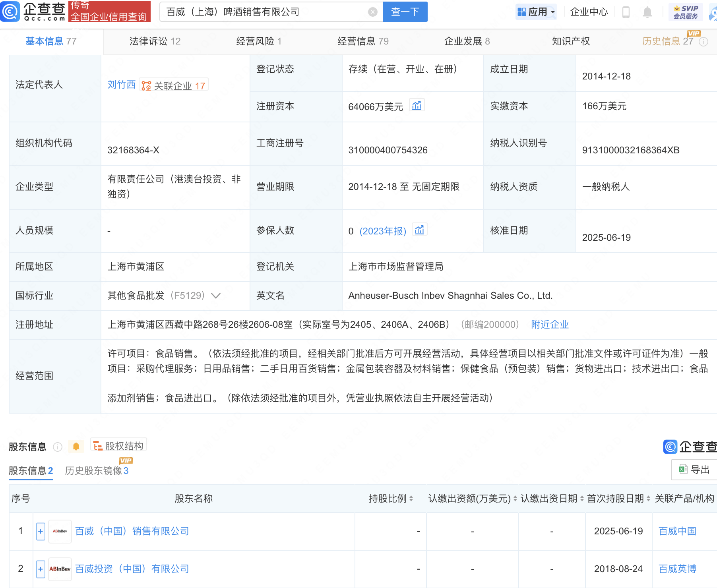This screenshot has width=717, height=588.
Task: Open registered capital chart icon
Action: click(417, 106)
